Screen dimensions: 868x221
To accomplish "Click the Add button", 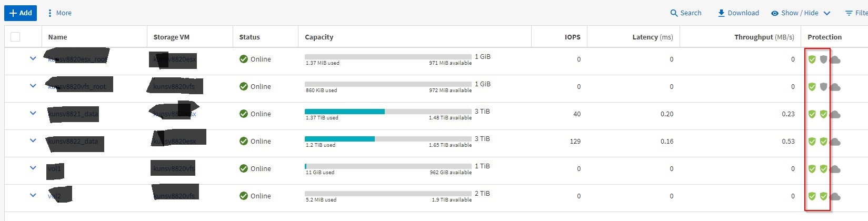I will click(x=21, y=13).
